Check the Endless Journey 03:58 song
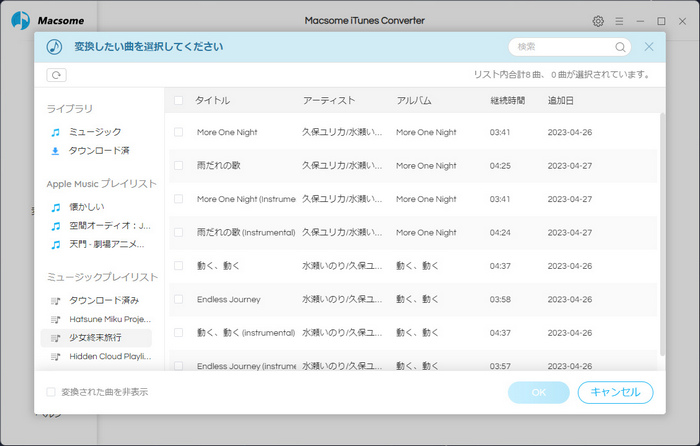Image resolution: width=700 pixels, height=446 pixels. click(178, 300)
